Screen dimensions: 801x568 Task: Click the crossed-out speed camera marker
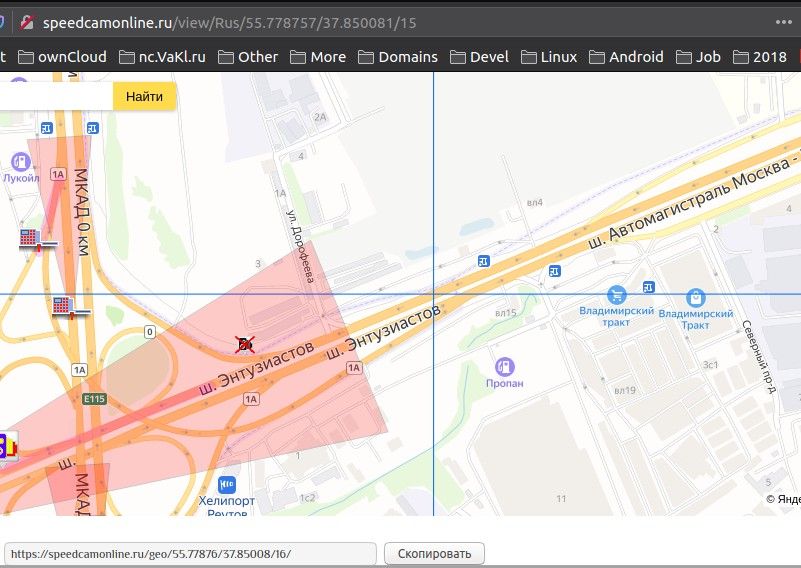(x=244, y=345)
